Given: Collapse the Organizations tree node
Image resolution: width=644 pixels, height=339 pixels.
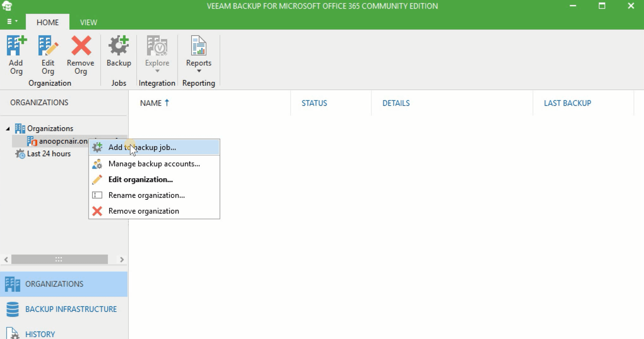Looking at the screenshot, I should click(8, 129).
